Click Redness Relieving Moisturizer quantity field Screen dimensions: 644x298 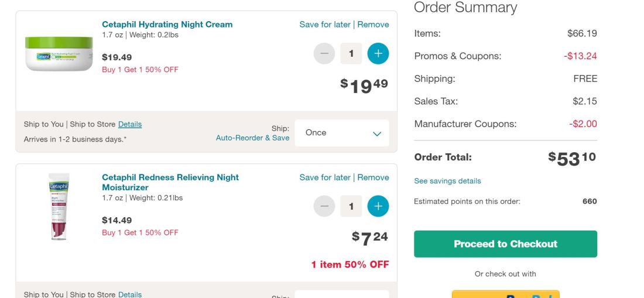click(351, 206)
